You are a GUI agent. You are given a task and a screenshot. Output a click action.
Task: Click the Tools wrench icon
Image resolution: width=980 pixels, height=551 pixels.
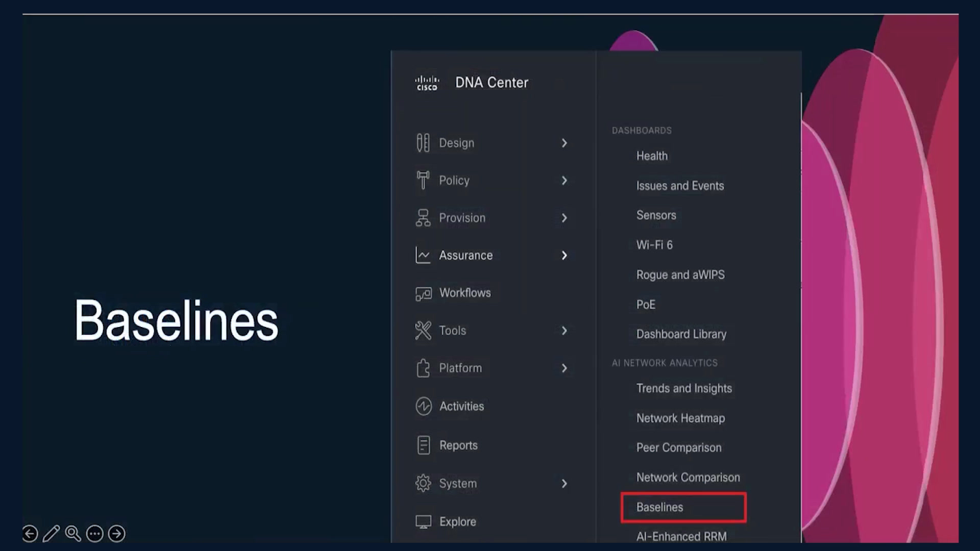pos(423,331)
